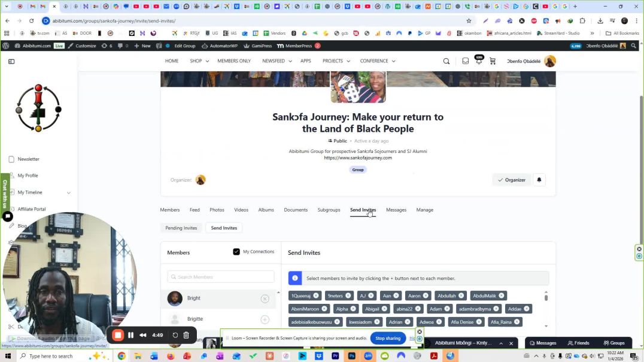
Task: Toggle the My Connections checkbox
Action: 236,252
